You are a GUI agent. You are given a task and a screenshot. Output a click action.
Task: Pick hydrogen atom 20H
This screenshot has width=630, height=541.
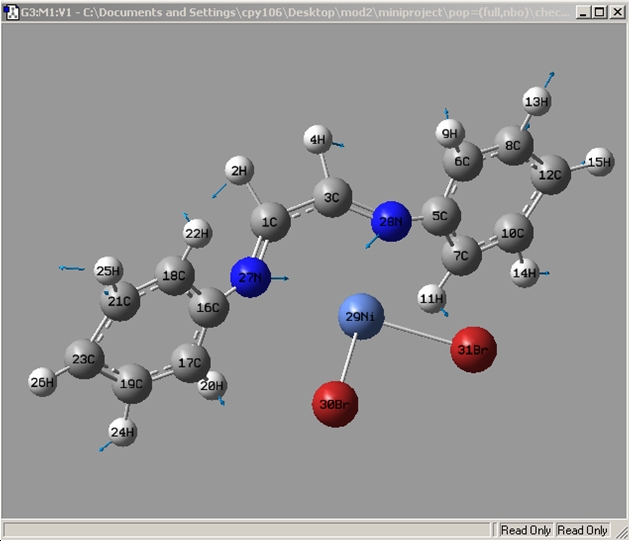coord(212,386)
